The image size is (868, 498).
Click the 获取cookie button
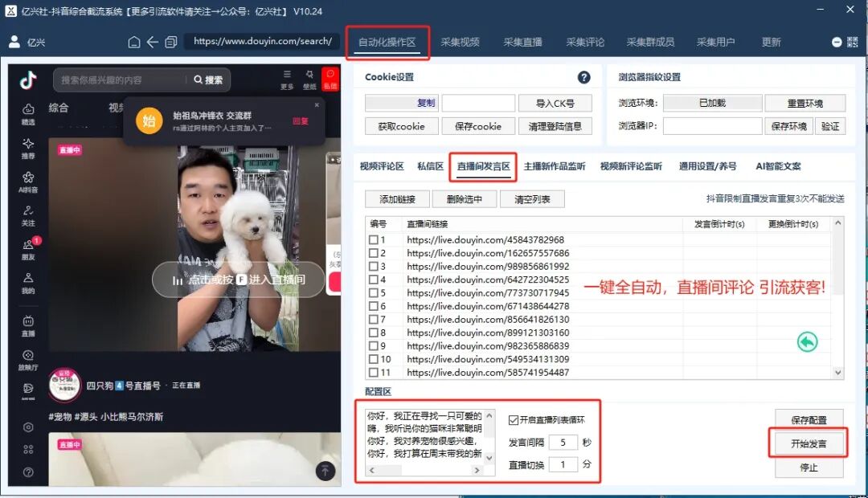[401, 127]
